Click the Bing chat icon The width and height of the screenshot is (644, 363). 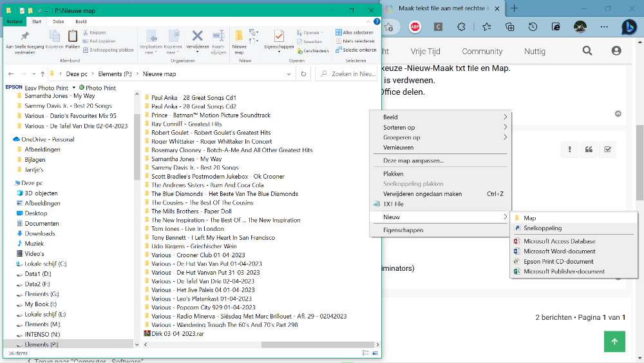tap(628, 26)
